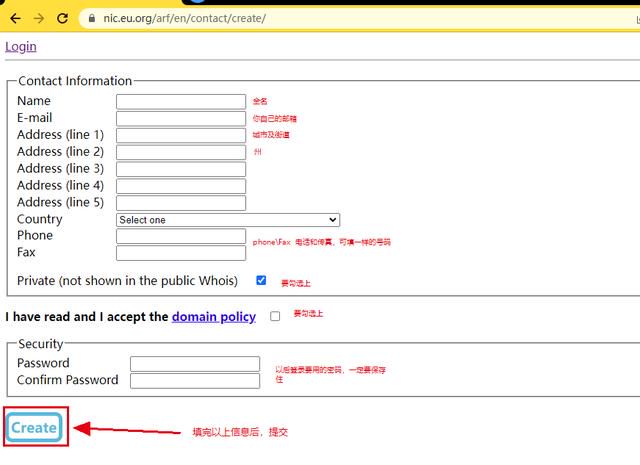This screenshot has width=640, height=465.
Task: Click the browser back arrow
Action: pyautogui.click(x=15, y=18)
